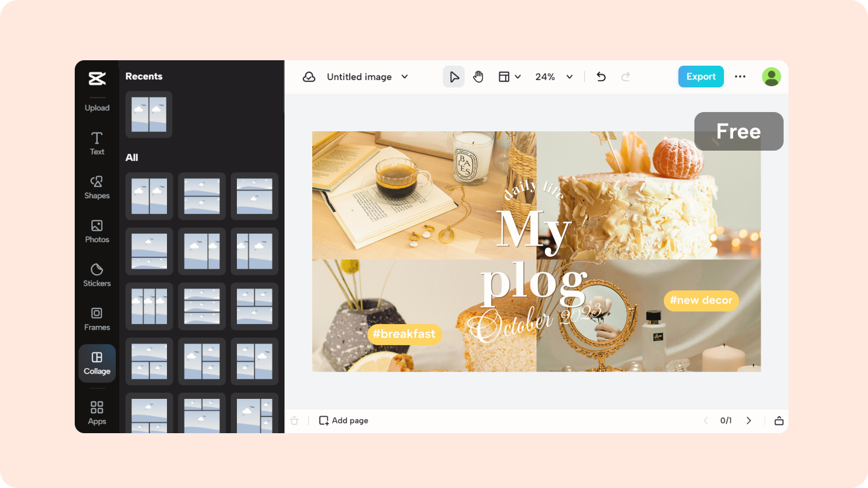Click the redo arrow
The image size is (868, 488).
point(626,77)
